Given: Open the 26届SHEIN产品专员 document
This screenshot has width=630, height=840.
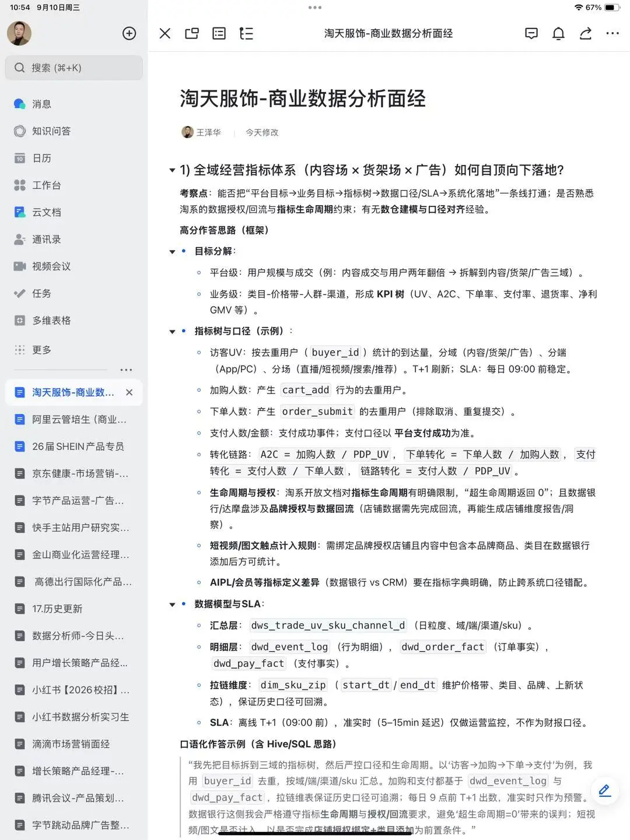Looking at the screenshot, I should [74, 447].
